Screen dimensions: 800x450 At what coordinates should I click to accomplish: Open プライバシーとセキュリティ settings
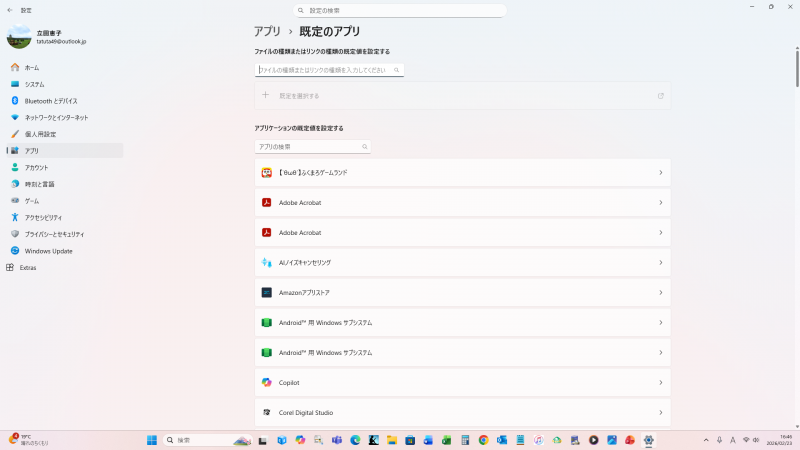tap(56, 234)
